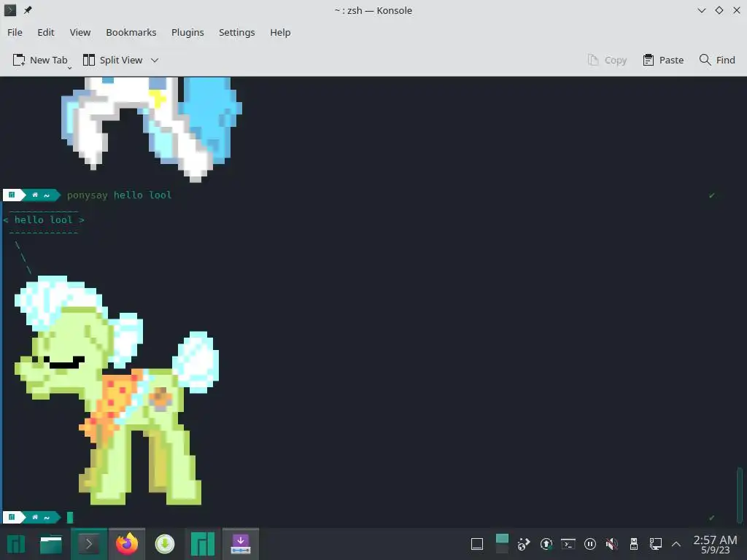Open the green download arrow app

(x=165, y=544)
